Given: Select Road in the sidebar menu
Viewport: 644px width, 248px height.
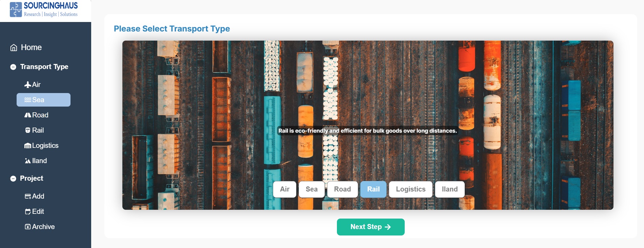Looking at the screenshot, I should (x=43, y=115).
